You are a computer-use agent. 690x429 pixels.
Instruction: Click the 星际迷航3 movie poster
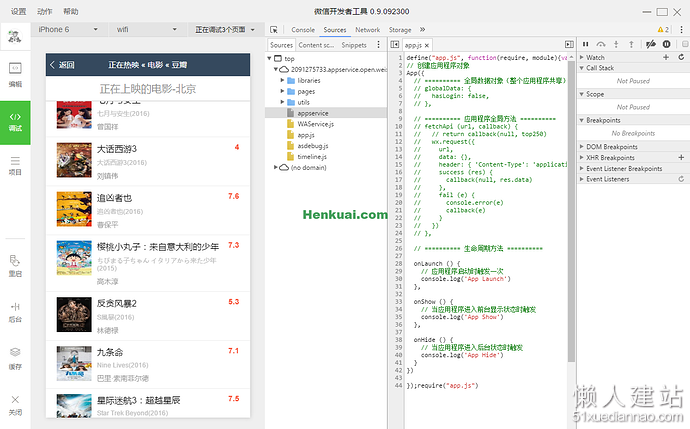point(74,406)
